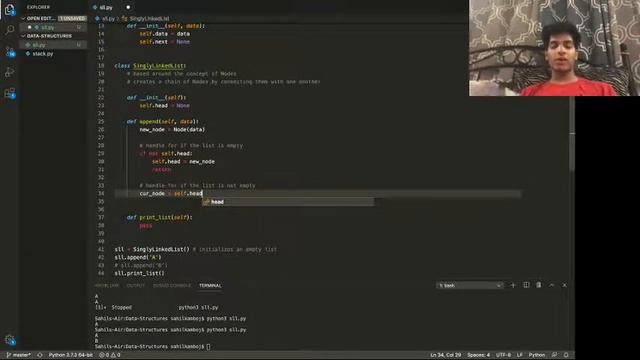This screenshot has width=640, height=360.
Task: Click the new_node = Node(data) line
Action: coord(172,130)
